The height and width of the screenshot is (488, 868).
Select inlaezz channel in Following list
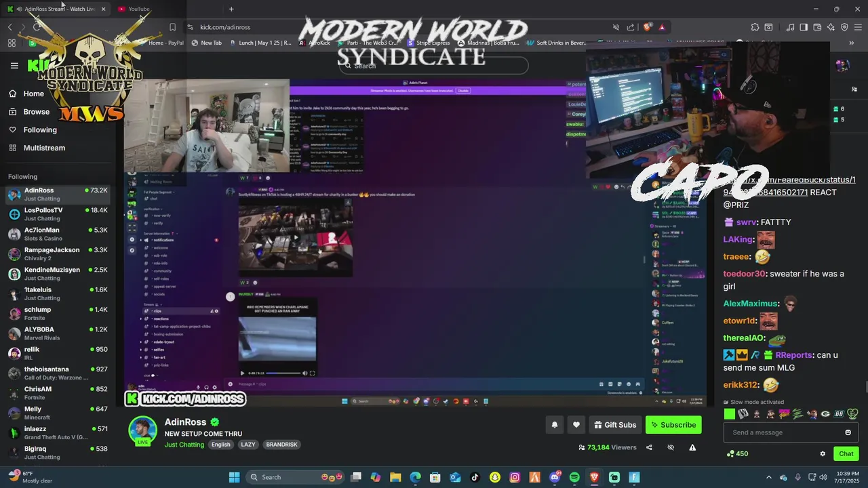point(58,432)
